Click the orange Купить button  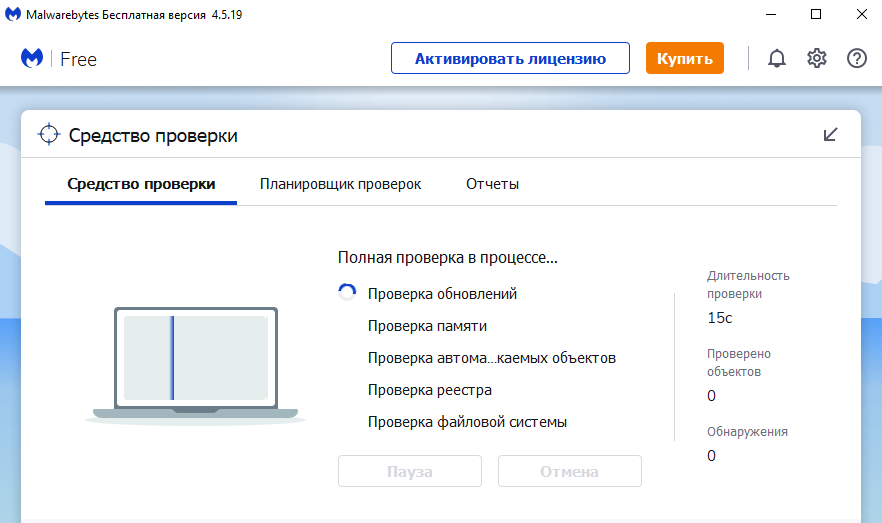point(685,58)
